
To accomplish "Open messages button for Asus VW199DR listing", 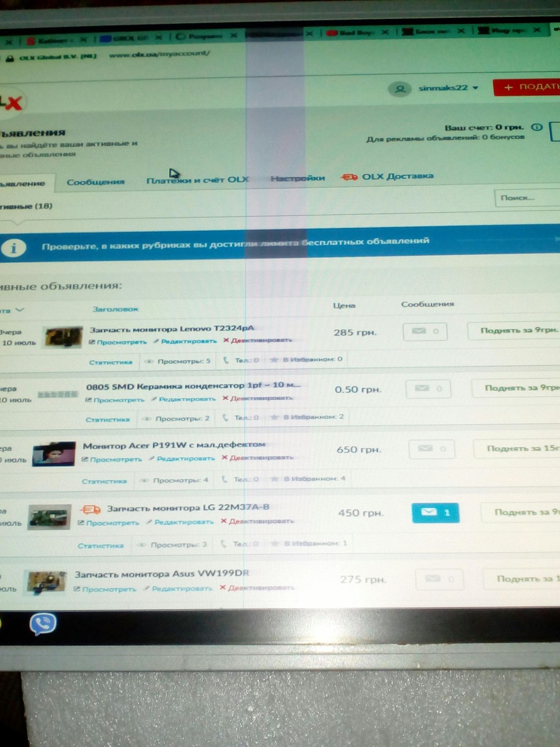I will (439, 579).
